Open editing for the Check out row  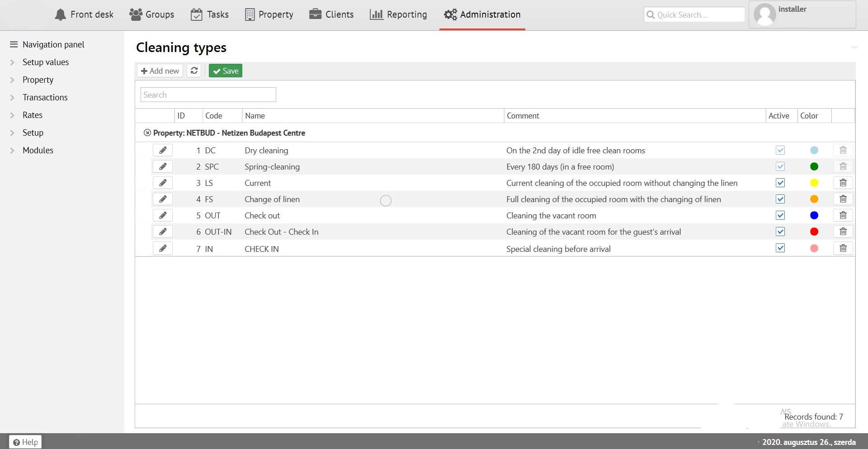click(163, 215)
